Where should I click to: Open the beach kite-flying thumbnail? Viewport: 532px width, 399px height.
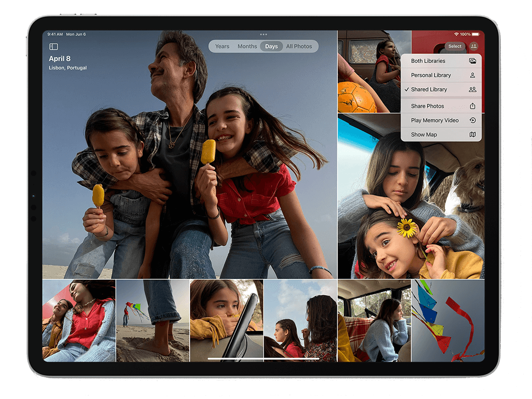(x=152, y=321)
